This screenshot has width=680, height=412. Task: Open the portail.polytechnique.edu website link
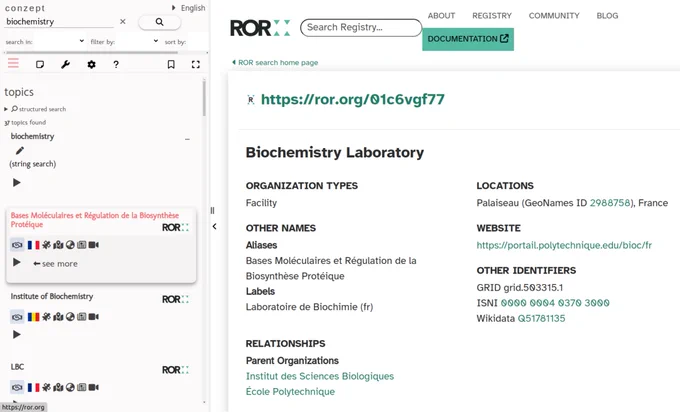pos(564,245)
